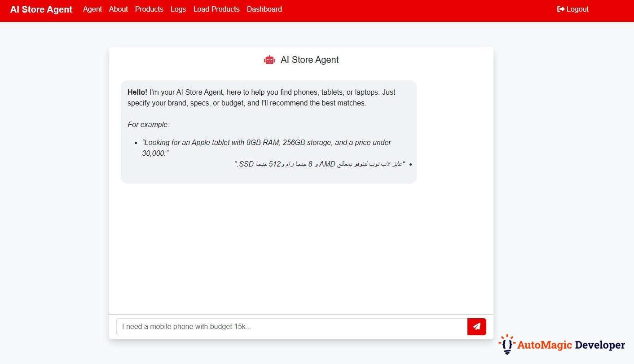
Task: Click the AI Store Agent brand logo
Action: point(41,9)
